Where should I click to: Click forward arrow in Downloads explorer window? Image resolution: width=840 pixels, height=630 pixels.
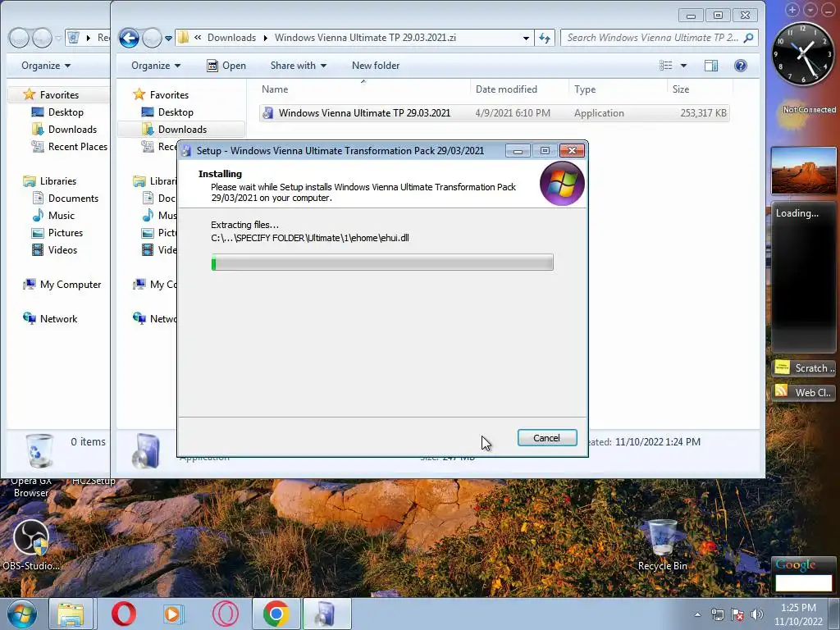(x=152, y=38)
